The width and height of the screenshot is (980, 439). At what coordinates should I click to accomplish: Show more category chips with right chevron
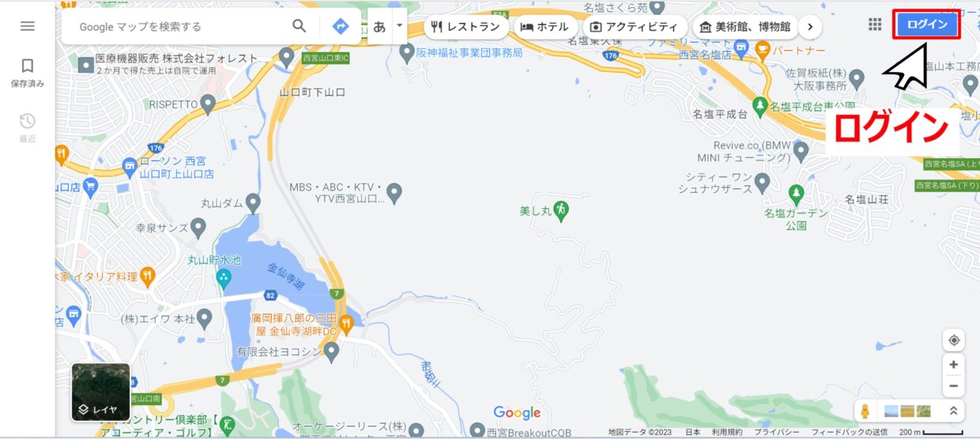(808, 27)
